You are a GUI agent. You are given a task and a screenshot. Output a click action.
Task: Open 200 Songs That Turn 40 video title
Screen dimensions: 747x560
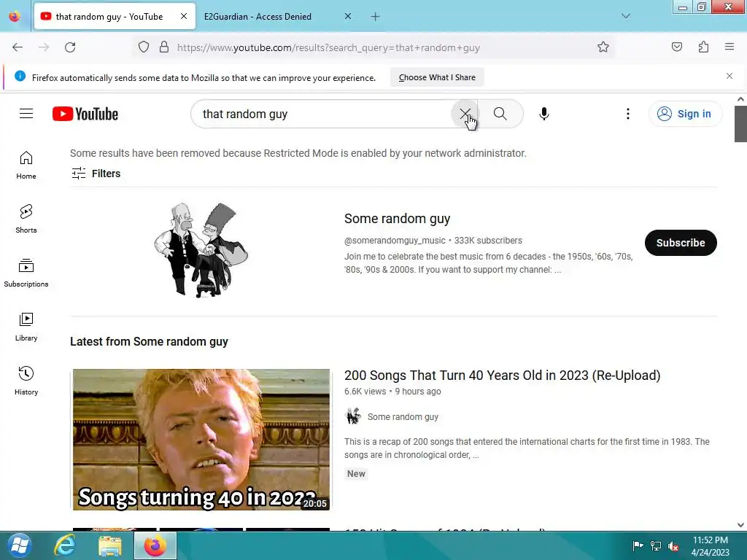pos(502,376)
